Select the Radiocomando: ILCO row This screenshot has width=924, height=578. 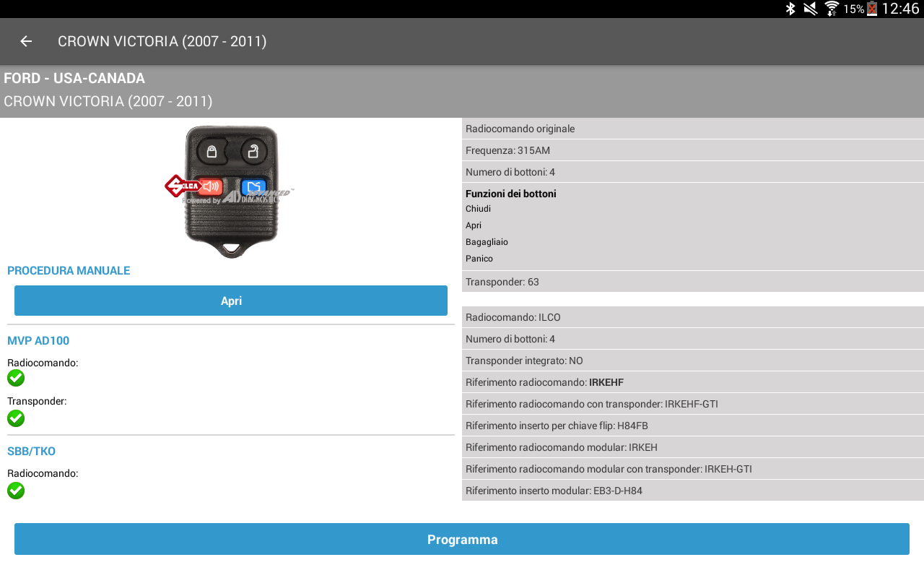[693, 317]
